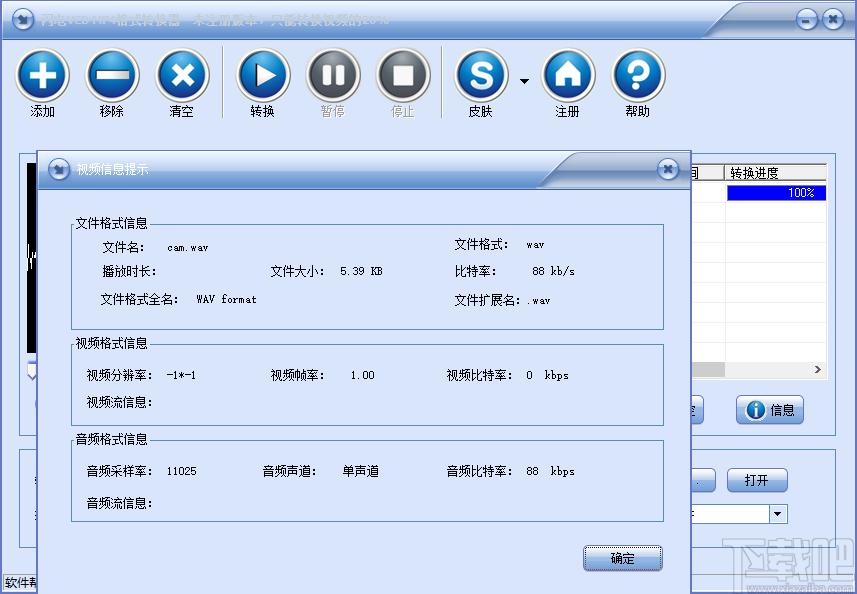Open the 皮肤 (Skin) S icon
Viewport: 857px width, 594px height.
pyautogui.click(x=481, y=75)
